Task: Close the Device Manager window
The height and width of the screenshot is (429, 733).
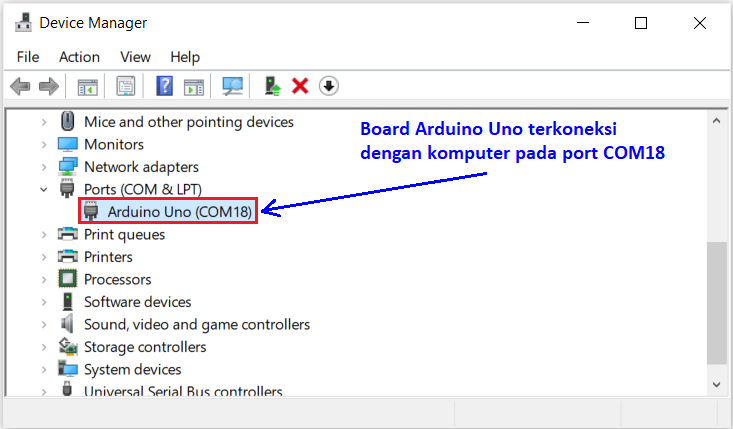Action: point(700,22)
